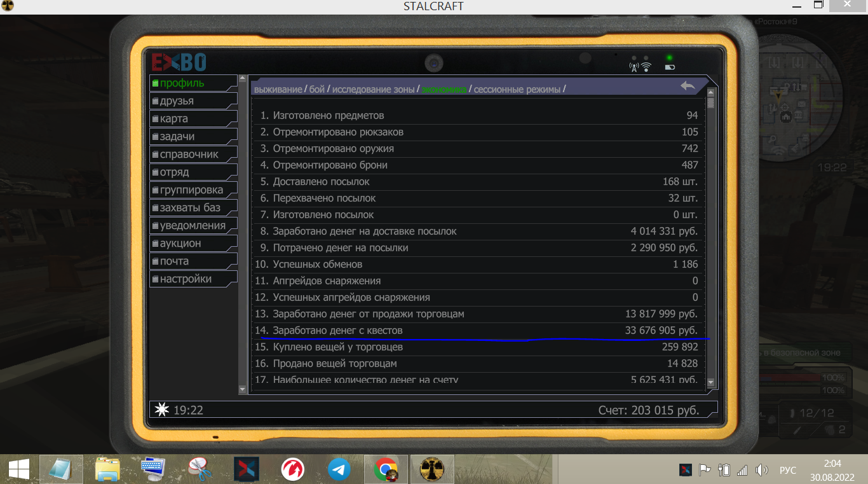Click the stats list scroll down arrow
Screen dimensions: 868x484
point(711,383)
